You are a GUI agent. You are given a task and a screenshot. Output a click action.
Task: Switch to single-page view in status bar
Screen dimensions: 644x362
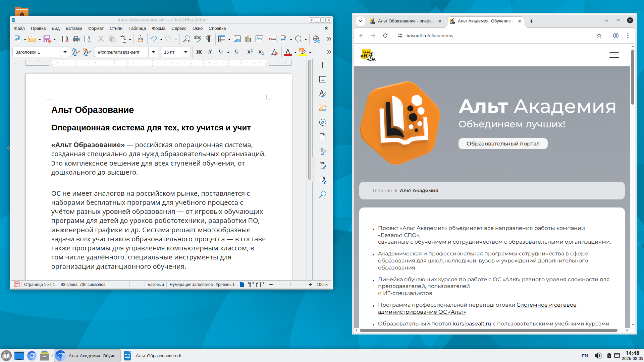click(x=242, y=285)
